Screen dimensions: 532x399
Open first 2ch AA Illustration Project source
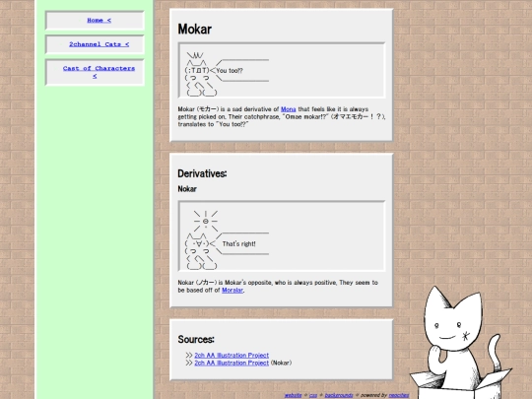tap(232, 356)
